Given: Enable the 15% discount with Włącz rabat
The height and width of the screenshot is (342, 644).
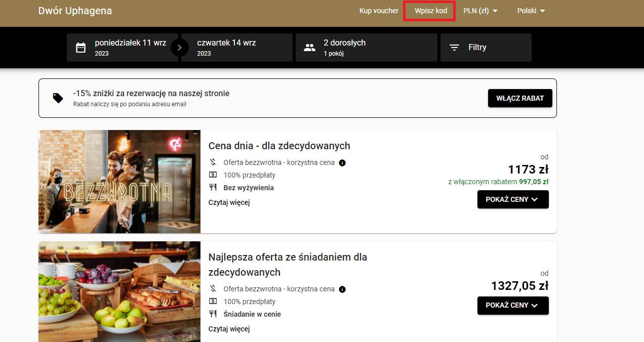Looking at the screenshot, I should pyautogui.click(x=519, y=98).
